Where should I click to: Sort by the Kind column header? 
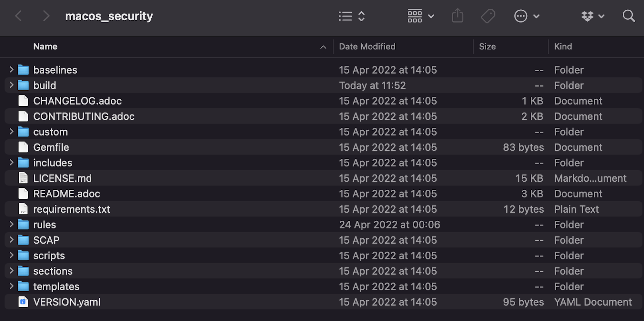coord(563,47)
